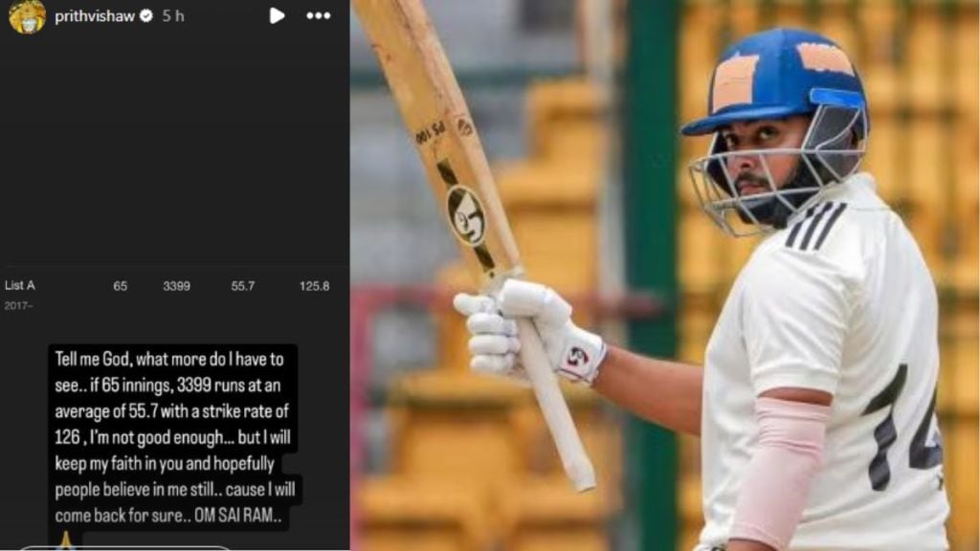The width and height of the screenshot is (980, 551).
Task: Tap the folded hands emoji below caption
Action: coord(66,540)
